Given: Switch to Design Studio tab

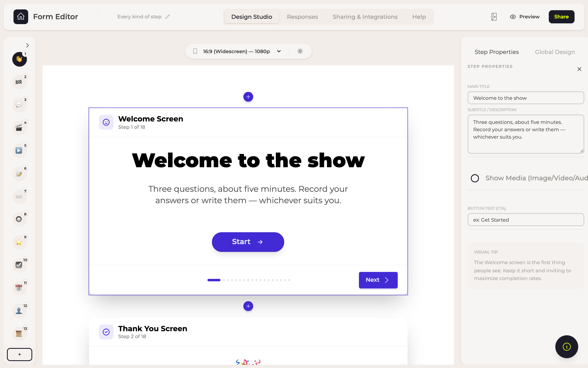Looking at the screenshot, I should (x=252, y=17).
